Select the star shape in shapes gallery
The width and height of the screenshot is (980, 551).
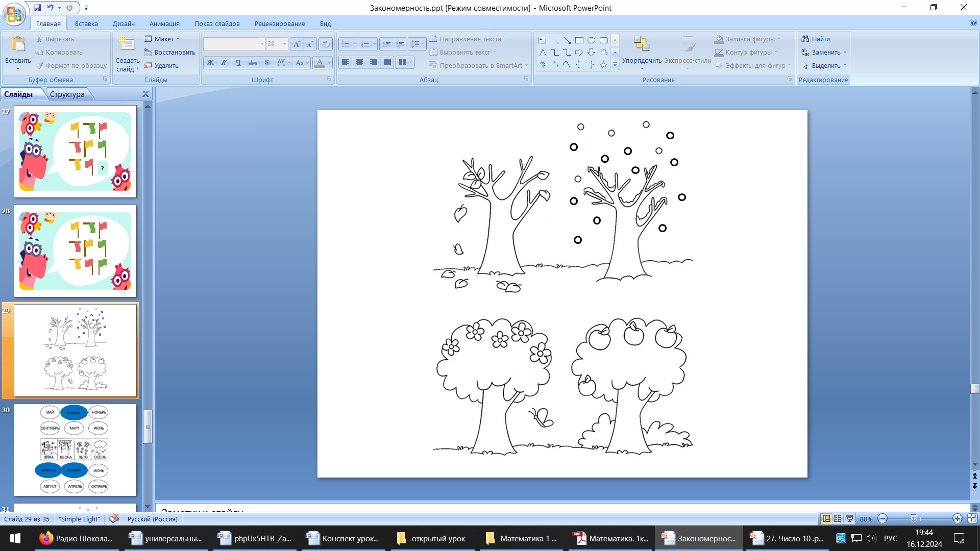coord(603,65)
